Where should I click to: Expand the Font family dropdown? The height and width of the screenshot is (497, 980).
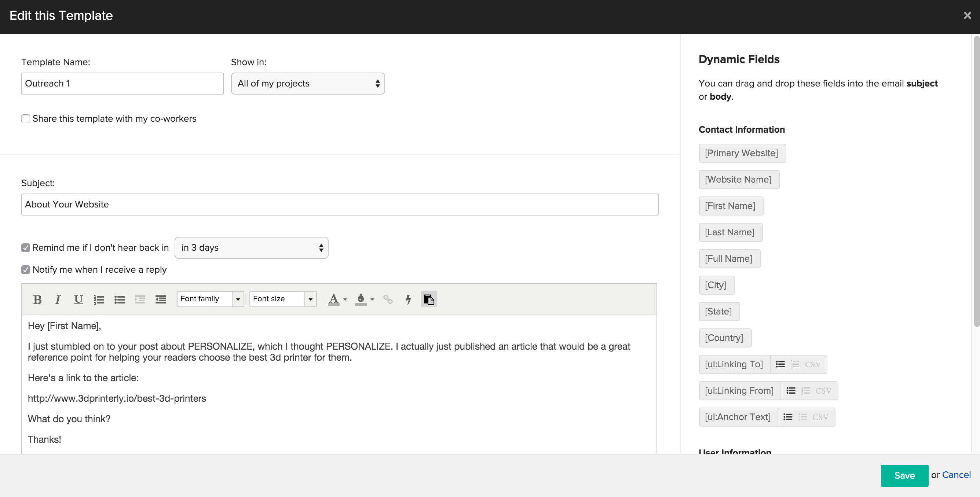211,299
